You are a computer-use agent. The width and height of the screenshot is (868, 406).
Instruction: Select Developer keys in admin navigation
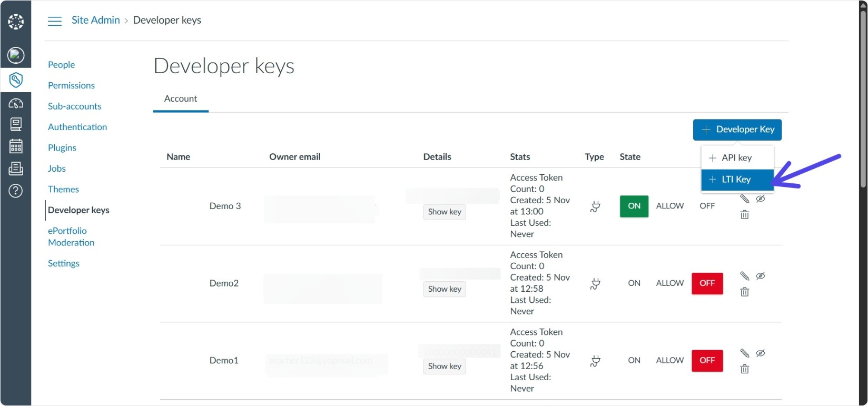(x=78, y=210)
